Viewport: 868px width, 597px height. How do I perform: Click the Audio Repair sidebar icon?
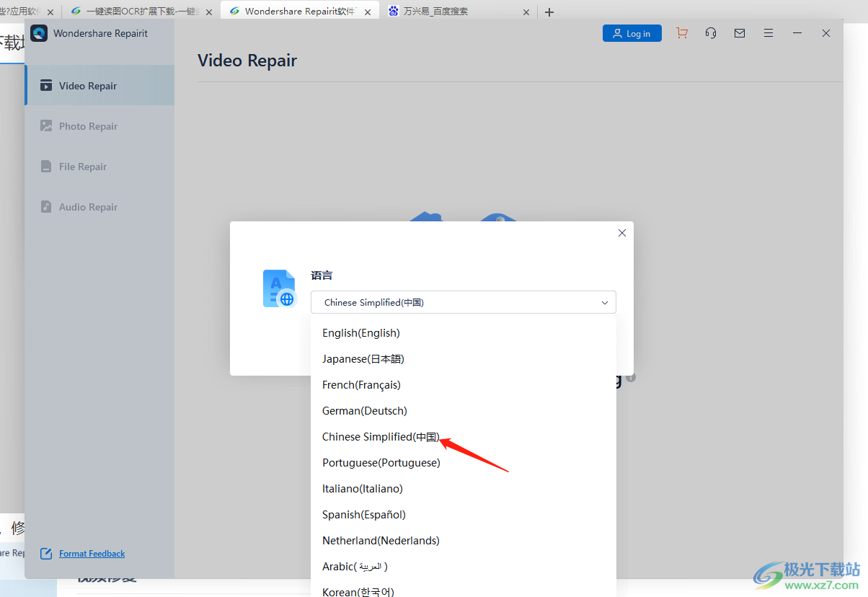[46, 207]
